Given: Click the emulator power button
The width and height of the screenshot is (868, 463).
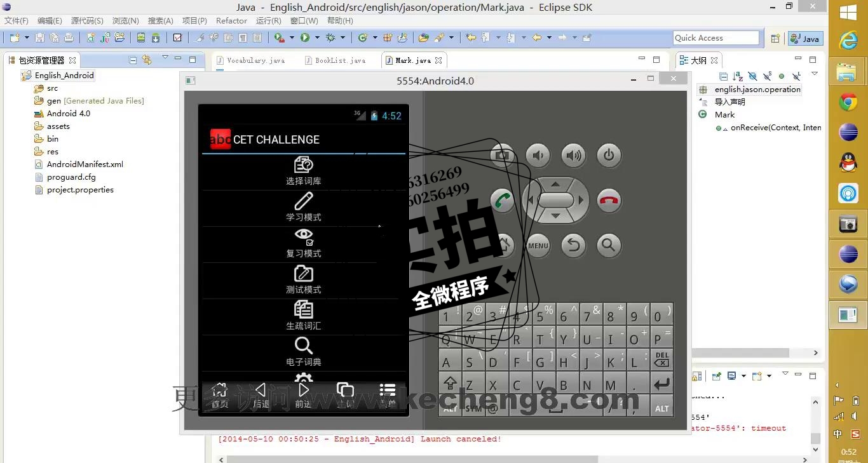Looking at the screenshot, I should click(609, 155).
